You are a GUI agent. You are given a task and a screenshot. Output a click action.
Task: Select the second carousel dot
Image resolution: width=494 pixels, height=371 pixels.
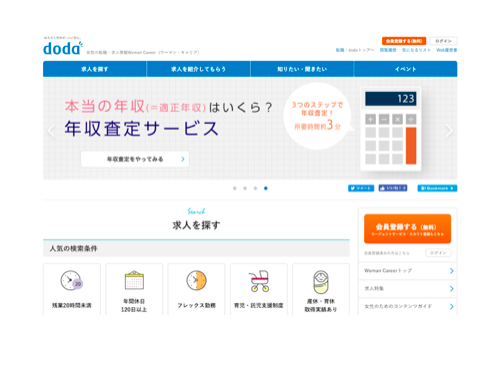[245, 188]
